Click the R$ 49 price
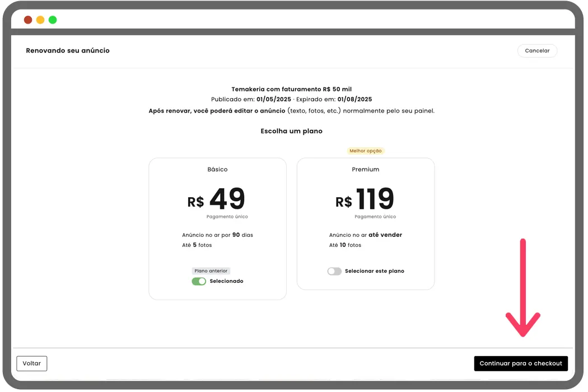This screenshot has width=588, height=392. 217,199
